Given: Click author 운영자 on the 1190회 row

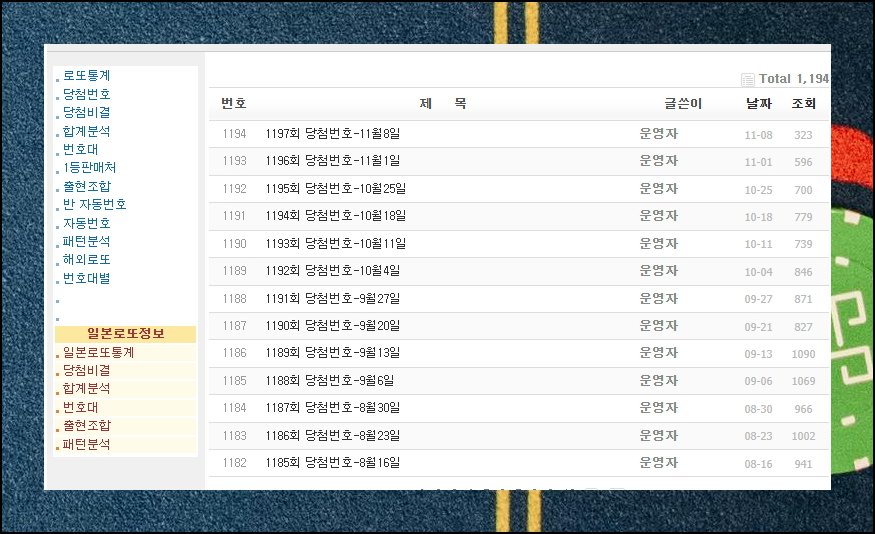Looking at the screenshot, I should (658, 325).
